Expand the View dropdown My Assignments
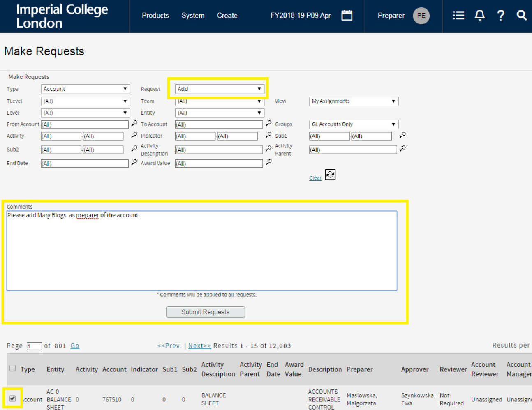Image resolution: width=532 pixels, height=410 pixels. [354, 101]
